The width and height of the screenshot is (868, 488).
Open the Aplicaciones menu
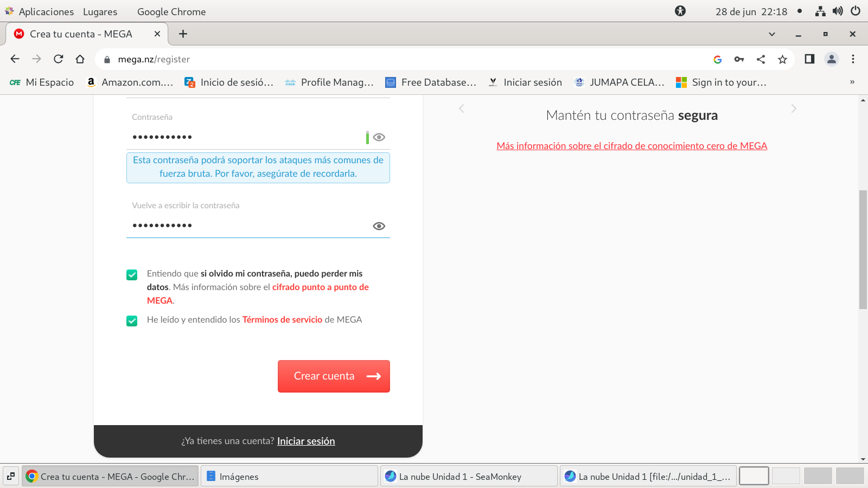(46, 11)
